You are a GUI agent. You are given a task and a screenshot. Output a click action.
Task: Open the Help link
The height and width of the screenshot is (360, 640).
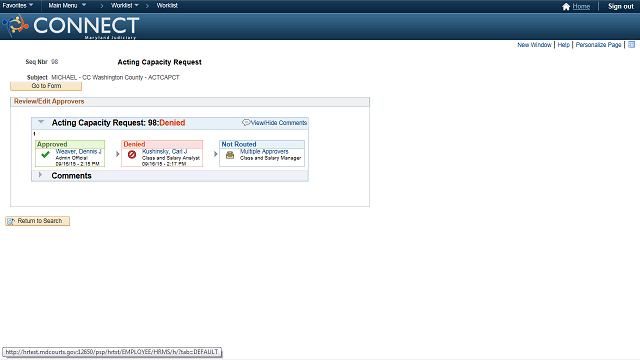pyautogui.click(x=563, y=45)
